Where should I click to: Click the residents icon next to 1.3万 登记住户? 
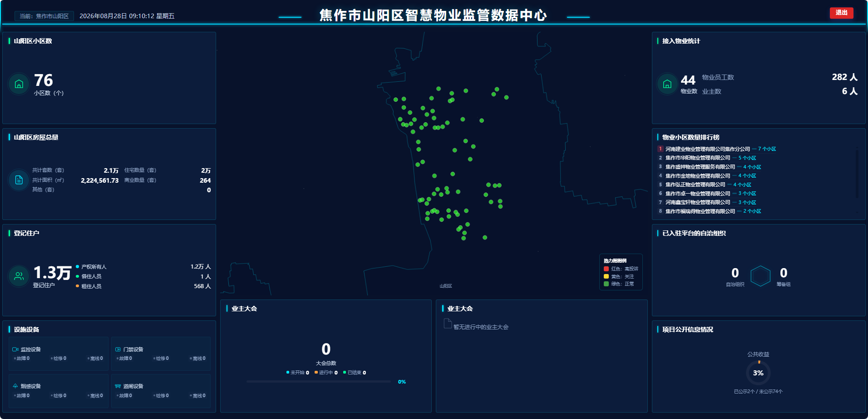tap(19, 276)
